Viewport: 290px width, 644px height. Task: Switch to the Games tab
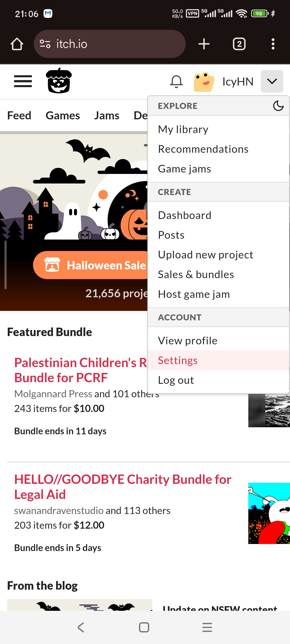tap(63, 116)
